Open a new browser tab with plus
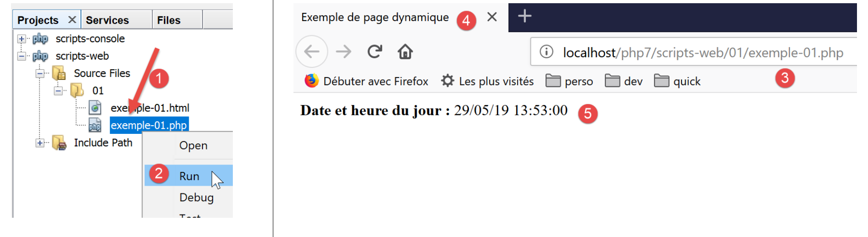The height and width of the screenshot is (237, 868). [524, 17]
